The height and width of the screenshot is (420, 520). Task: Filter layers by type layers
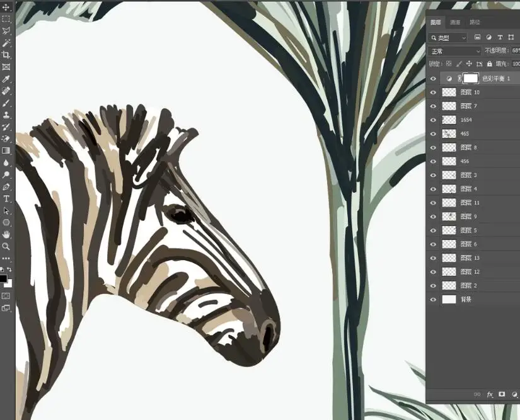pos(500,37)
